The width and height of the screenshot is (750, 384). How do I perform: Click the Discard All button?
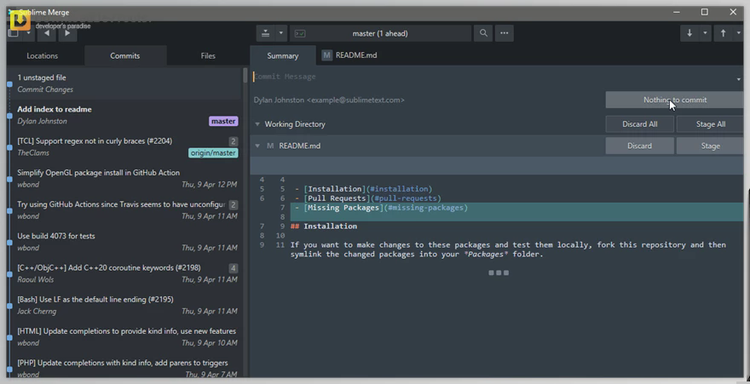pos(640,124)
